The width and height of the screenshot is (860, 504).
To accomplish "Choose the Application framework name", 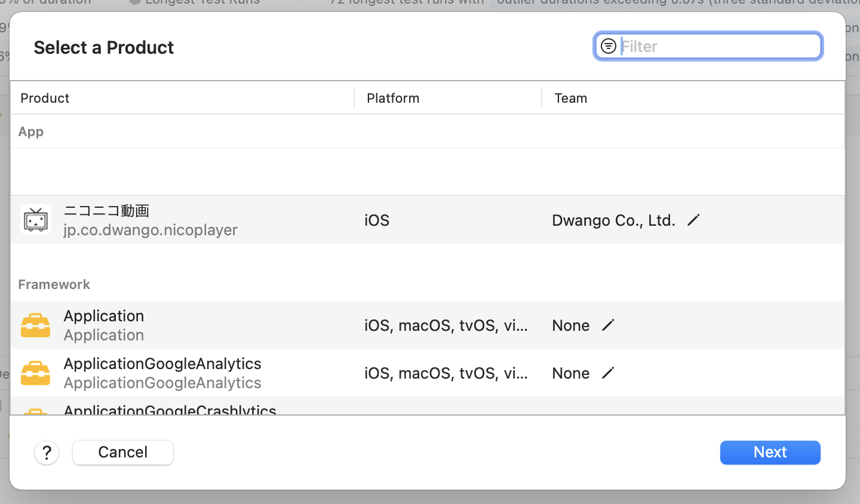I will 104,316.
